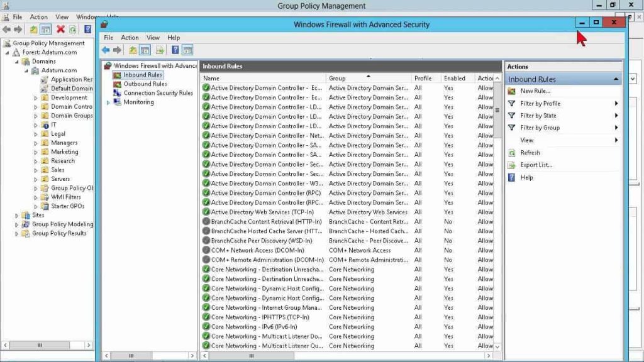Click the Back arrow in Firewall toolbar
The image size is (644, 362).
click(x=106, y=50)
